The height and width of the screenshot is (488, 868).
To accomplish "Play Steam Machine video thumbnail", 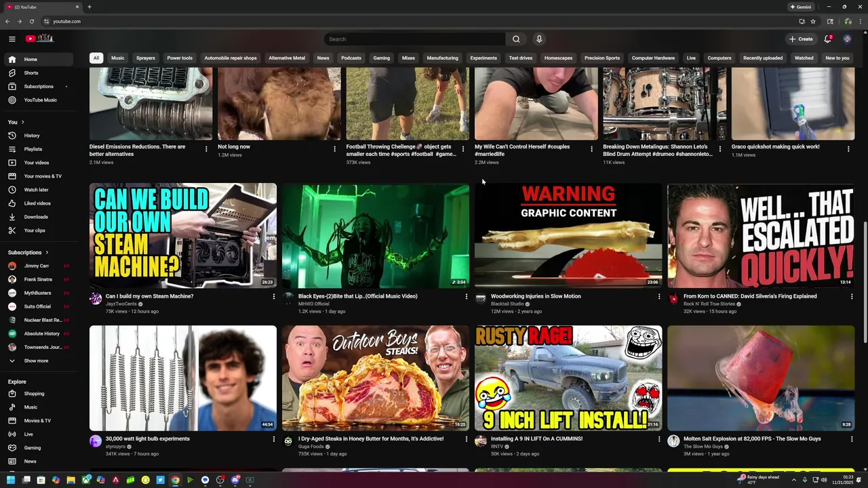I will click(183, 235).
